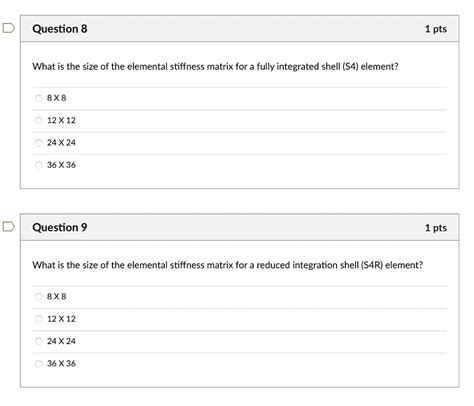Select 8 X 8 radio for Question 9
474x406 pixels.
pyautogui.click(x=39, y=297)
